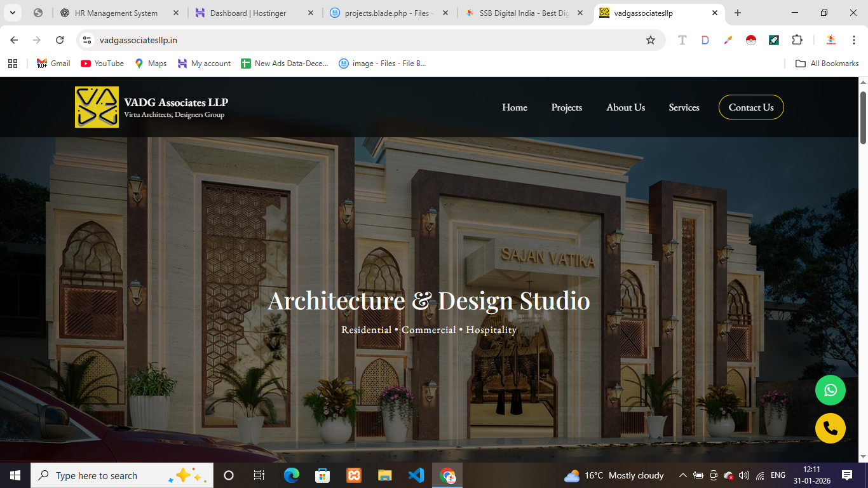The image size is (868, 488).
Task: Expand hidden icons in the system tray
Action: [682, 475]
